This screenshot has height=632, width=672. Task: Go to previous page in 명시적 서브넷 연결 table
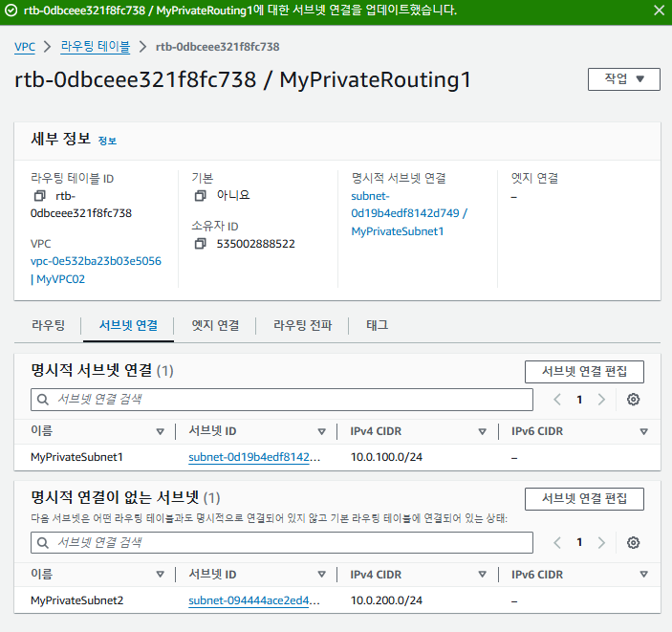click(557, 400)
